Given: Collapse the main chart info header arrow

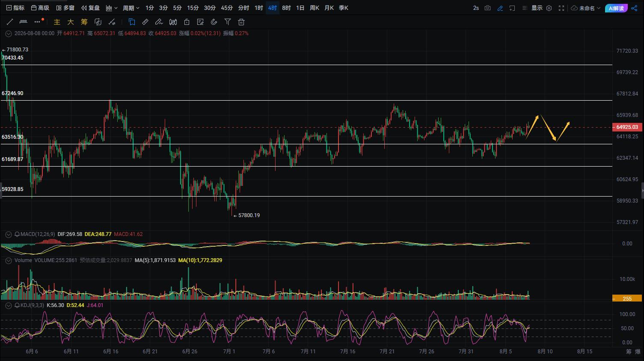Looking at the screenshot, I should pyautogui.click(x=8, y=33).
